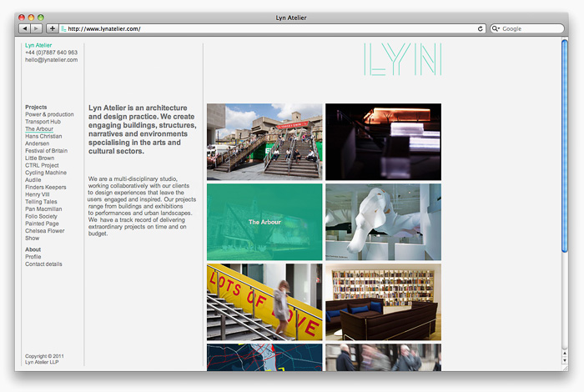Screen dimensions: 584x392
Task: Open the Painted Page project
Action: pyautogui.click(x=42, y=224)
